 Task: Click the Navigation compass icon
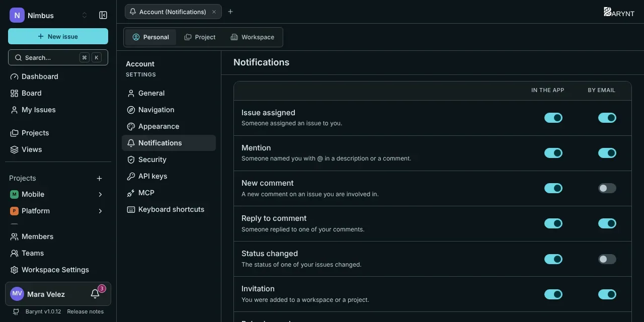pos(131,110)
